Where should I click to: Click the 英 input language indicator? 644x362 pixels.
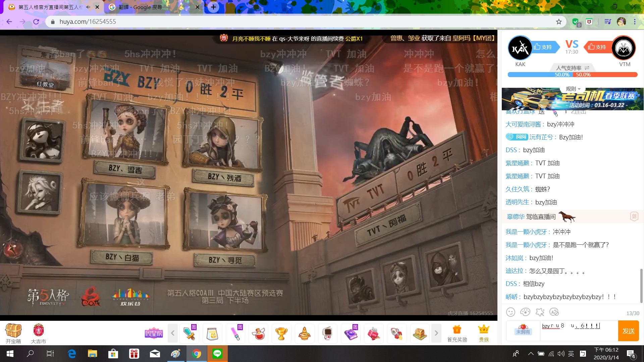571,354
